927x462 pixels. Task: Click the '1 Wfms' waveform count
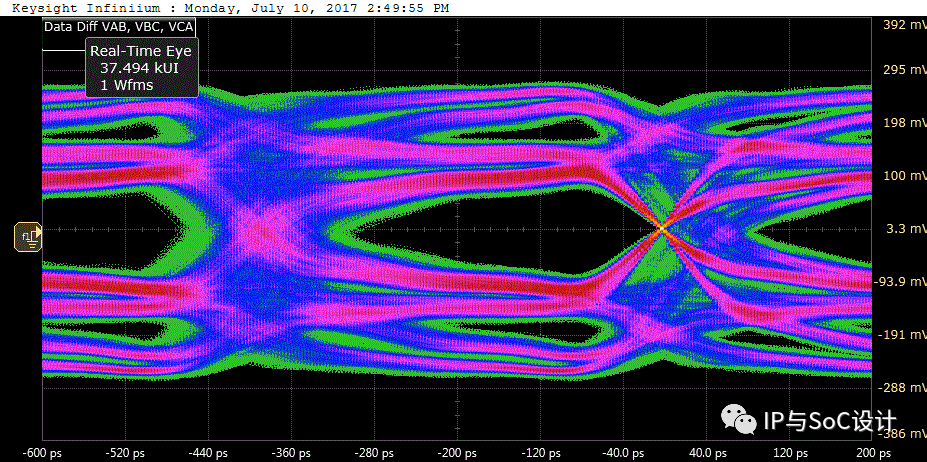pos(127,85)
